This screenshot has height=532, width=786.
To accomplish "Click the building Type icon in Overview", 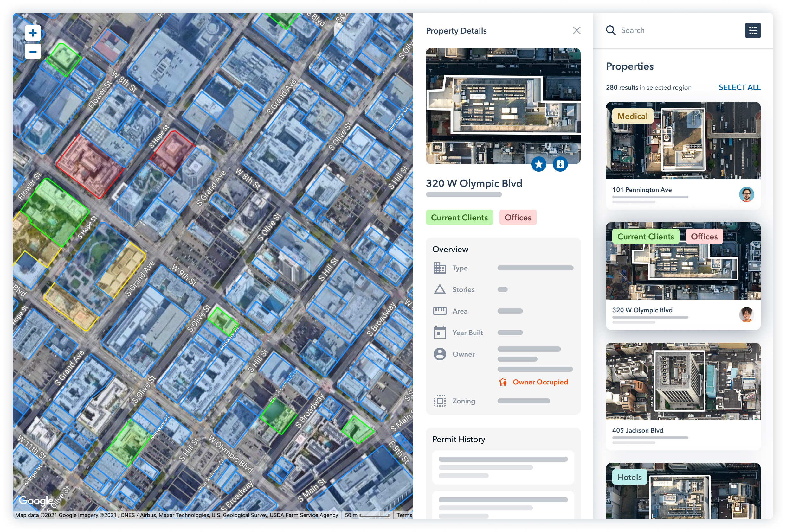I will click(x=440, y=268).
